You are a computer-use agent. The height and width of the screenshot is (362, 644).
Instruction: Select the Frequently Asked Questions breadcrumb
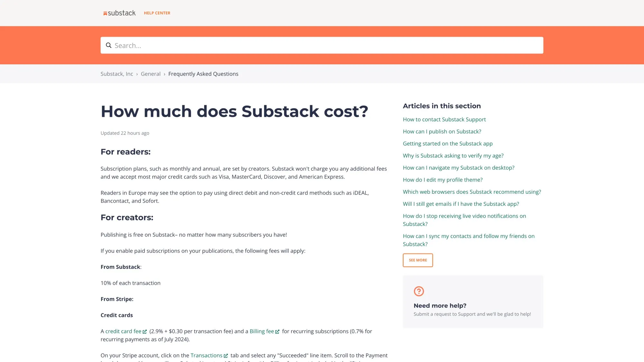tap(203, 74)
